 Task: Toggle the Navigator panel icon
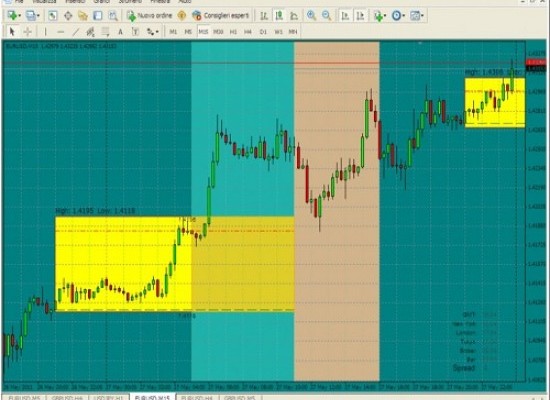tap(83, 15)
